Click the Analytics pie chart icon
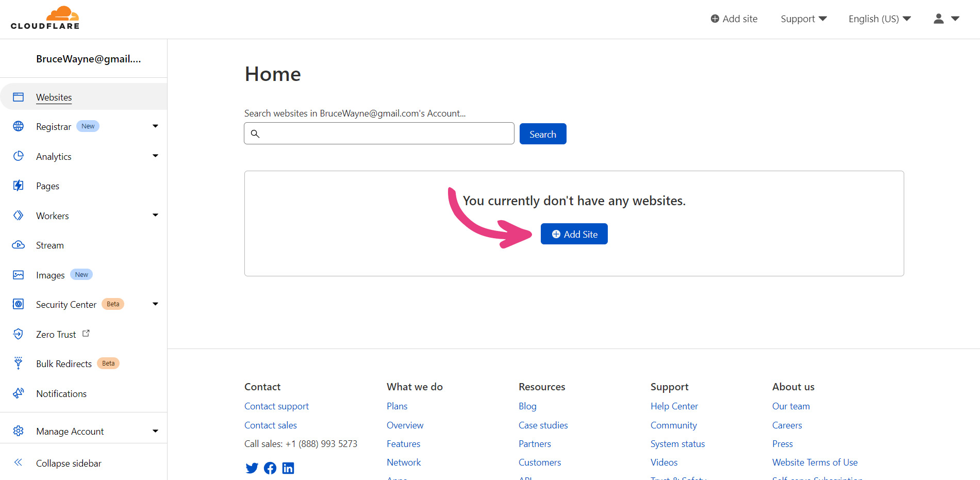 (19, 156)
